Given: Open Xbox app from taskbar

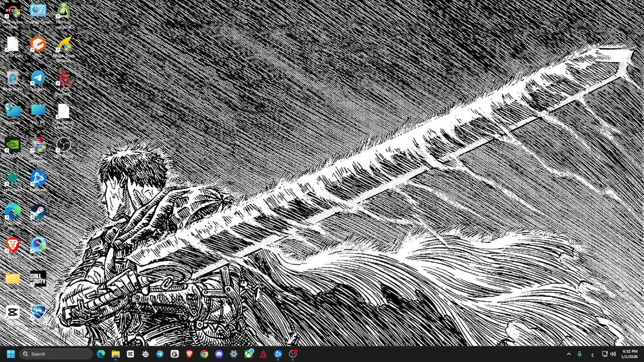Looking at the screenshot, I should point(249,354).
